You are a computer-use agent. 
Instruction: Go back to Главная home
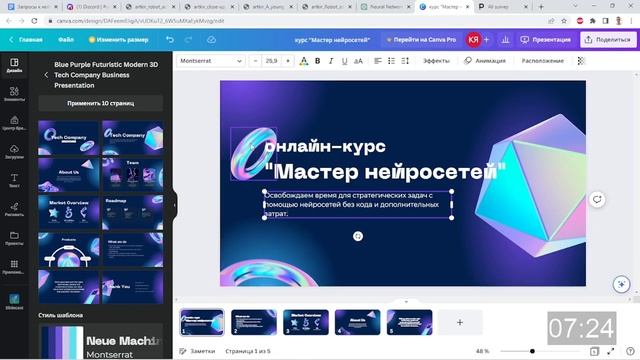click(26, 40)
